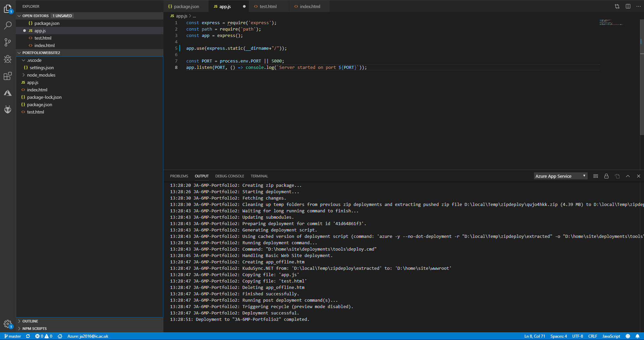Click the home icon in status bar
This screenshot has height=340, width=644.
tap(60, 336)
